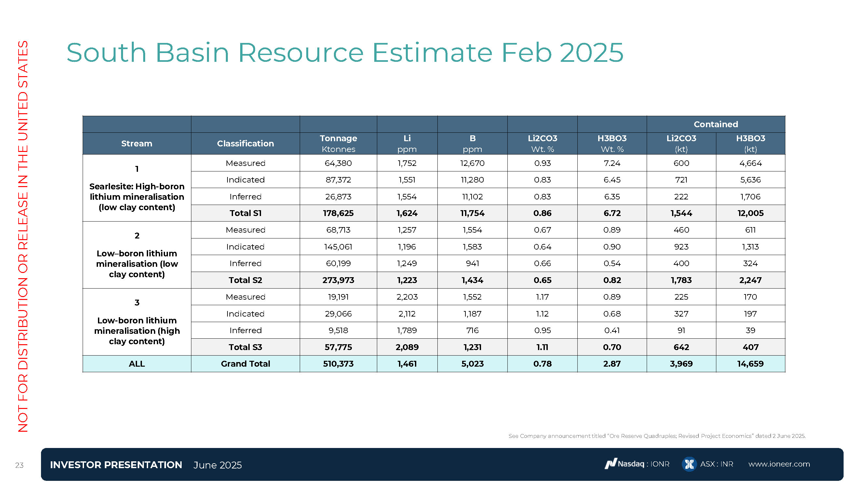Click the ALL cell in last row

[x=136, y=364]
